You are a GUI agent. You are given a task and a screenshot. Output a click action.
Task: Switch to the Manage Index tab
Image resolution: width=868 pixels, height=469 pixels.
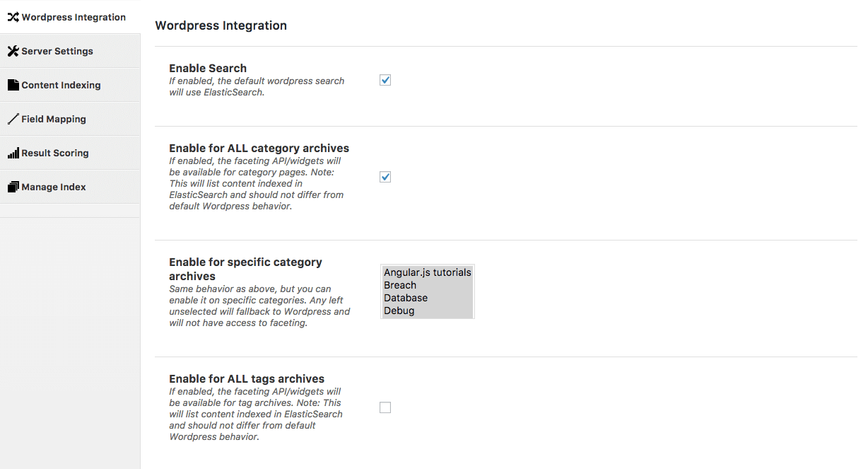click(70, 187)
